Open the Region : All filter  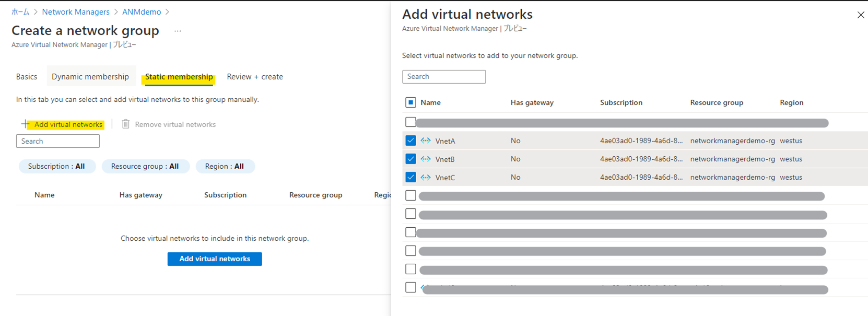225,166
